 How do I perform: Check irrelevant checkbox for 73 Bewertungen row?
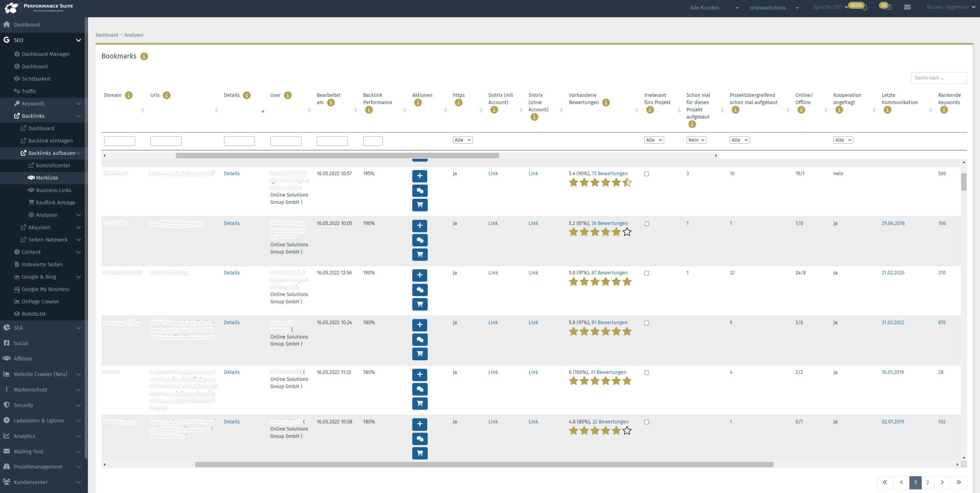pos(647,174)
